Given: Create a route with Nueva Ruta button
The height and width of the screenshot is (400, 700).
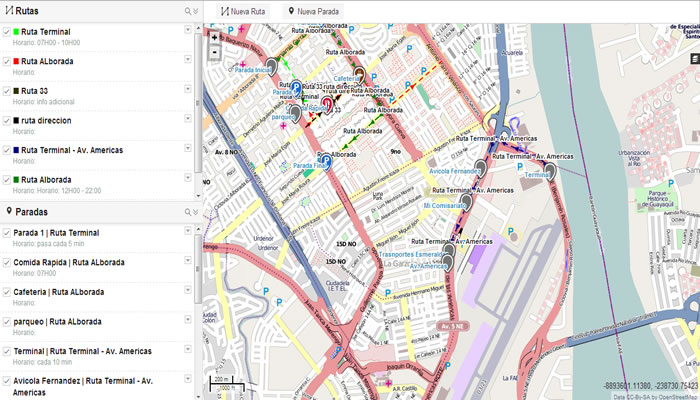Looking at the screenshot, I should pyautogui.click(x=243, y=12).
